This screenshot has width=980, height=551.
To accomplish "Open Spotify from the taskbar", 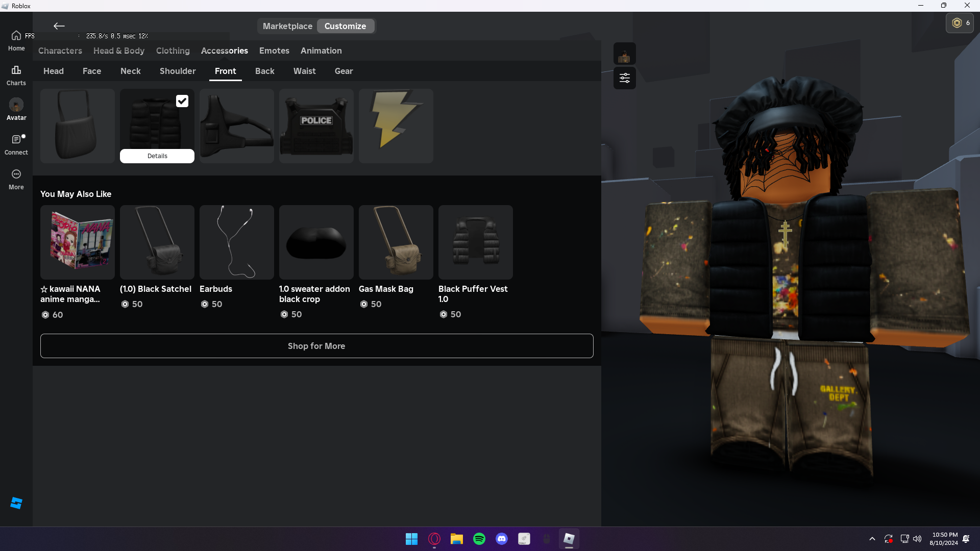I will coord(479,539).
